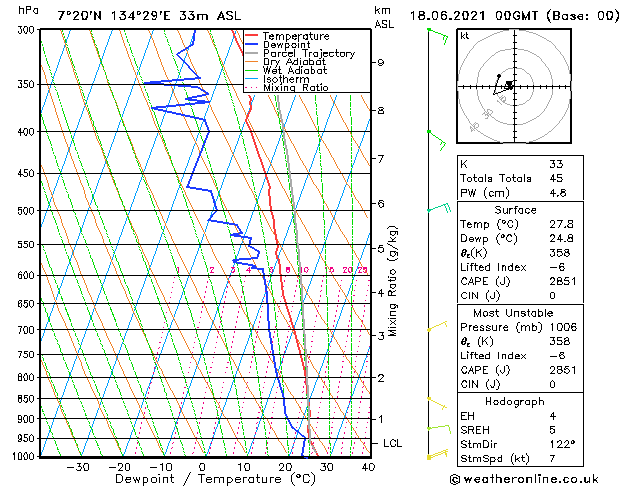This screenshot has height=486, width=629.
Task: Click the yellow wind barb at 700 hPa
Action: [436, 327]
